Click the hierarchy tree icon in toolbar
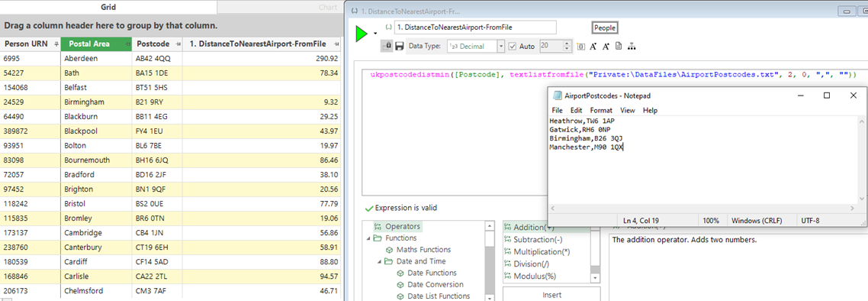The width and height of the screenshot is (868, 301). pos(632,47)
